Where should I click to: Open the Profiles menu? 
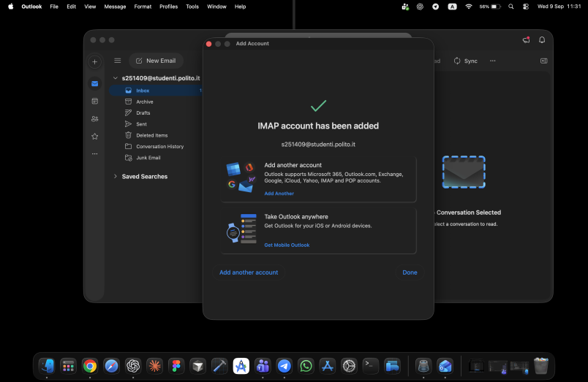169,7
